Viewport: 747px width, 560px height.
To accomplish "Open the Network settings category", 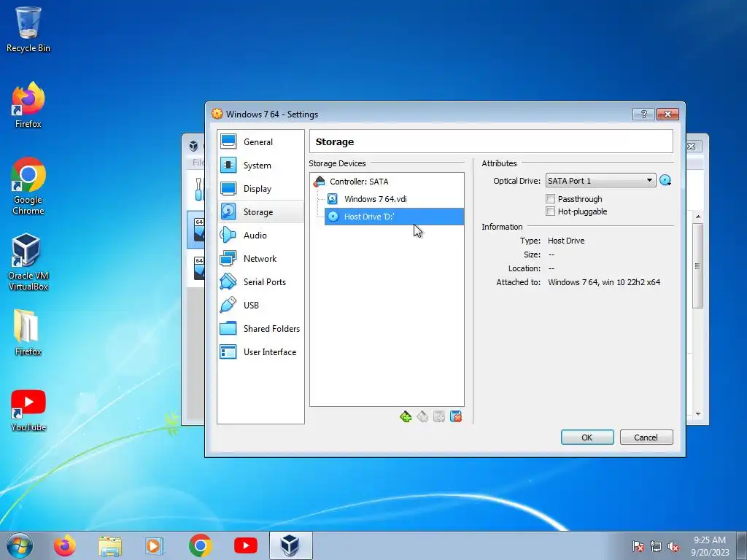I will pos(260,259).
